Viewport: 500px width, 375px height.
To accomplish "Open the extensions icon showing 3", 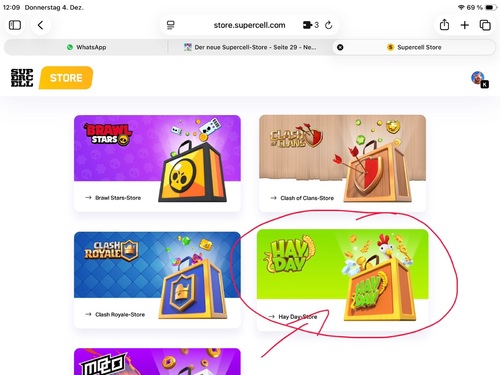I will (x=310, y=25).
